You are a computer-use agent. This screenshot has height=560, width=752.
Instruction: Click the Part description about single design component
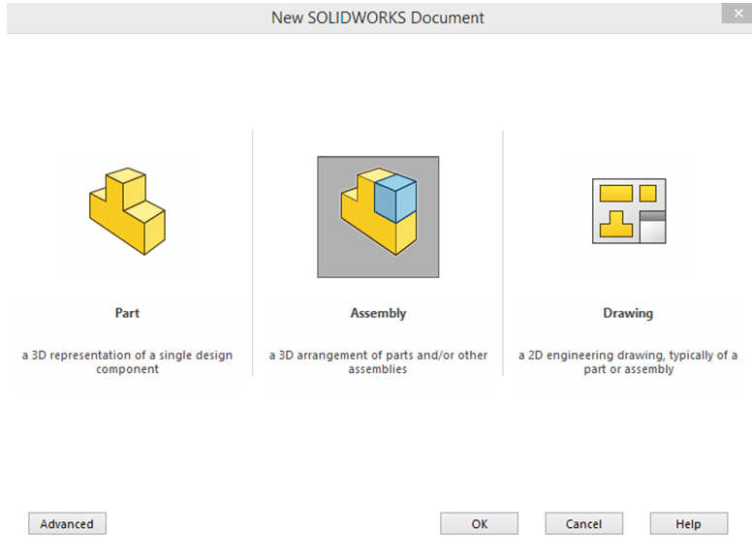127,362
